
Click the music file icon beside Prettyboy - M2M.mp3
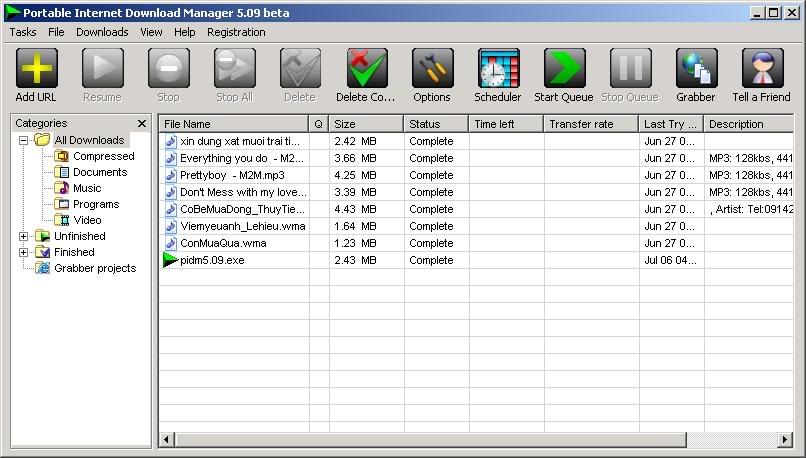[171, 175]
